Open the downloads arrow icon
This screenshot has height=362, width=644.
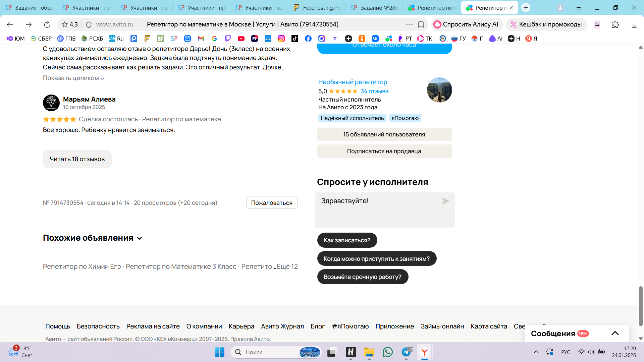[x=634, y=24]
